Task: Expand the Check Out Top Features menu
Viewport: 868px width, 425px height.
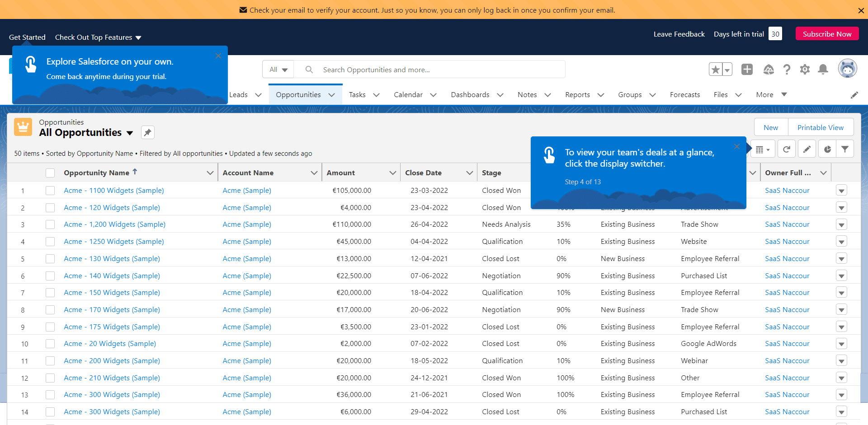Action: tap(98, 37)
